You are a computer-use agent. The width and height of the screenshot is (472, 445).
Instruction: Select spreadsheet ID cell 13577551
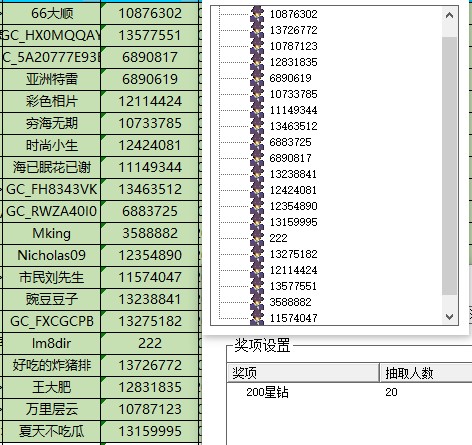point(150,35)
